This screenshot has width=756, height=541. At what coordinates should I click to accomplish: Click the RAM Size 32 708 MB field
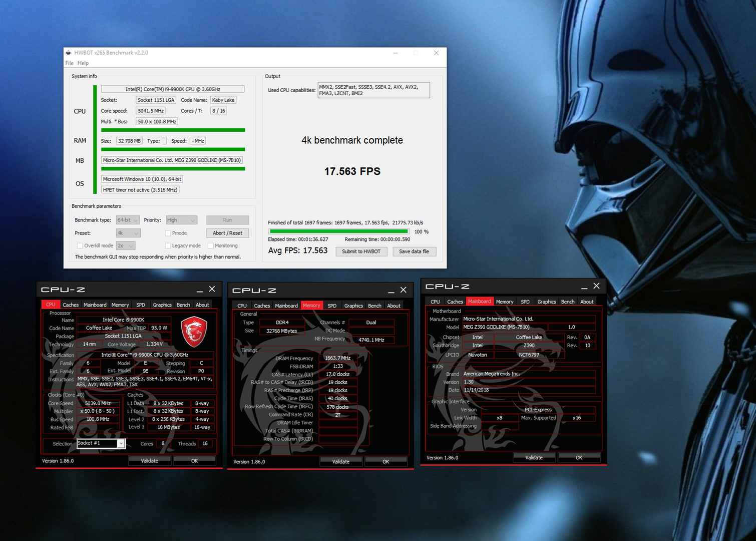point(129,141)
